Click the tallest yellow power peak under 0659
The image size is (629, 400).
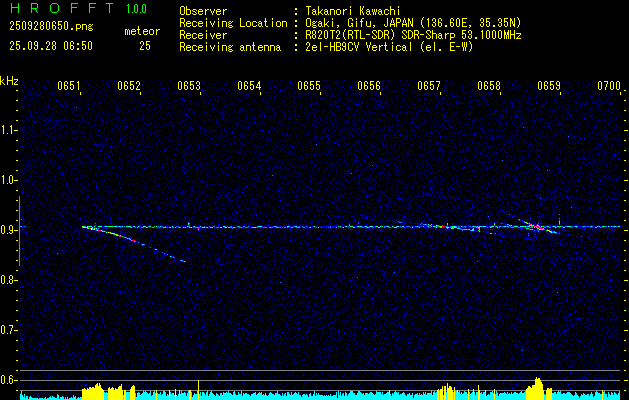tap(538, 386)
